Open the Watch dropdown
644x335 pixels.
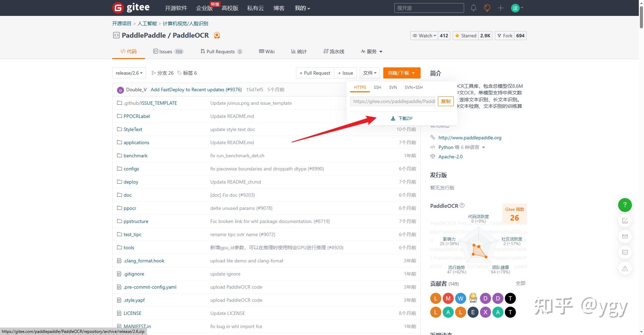pyautogui.click(x=424, y=36)
